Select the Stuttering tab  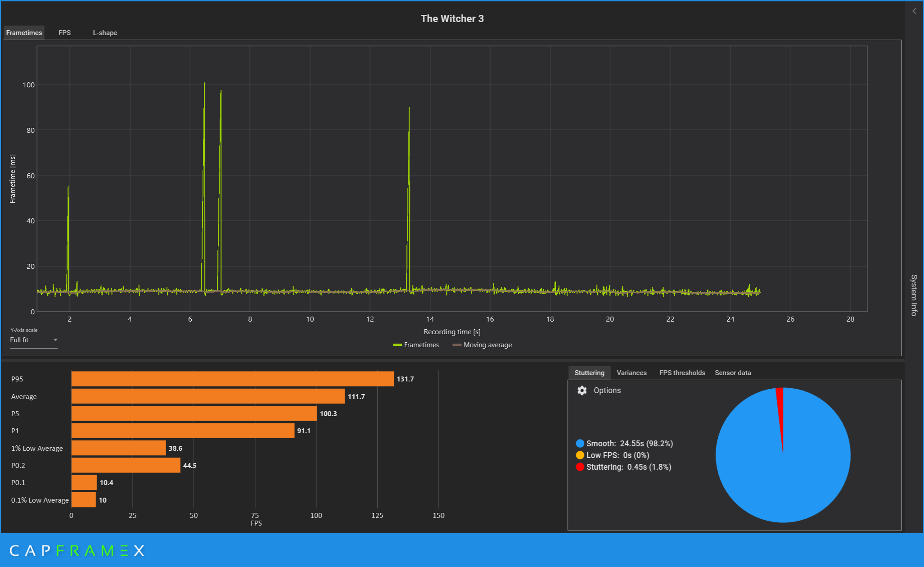(589, 373)
